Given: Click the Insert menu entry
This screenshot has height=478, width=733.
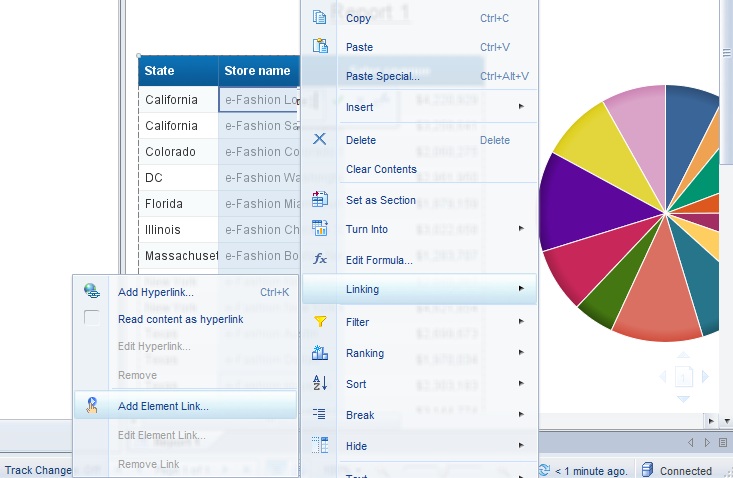Looking at the screenshot, I should click(420, 107).
